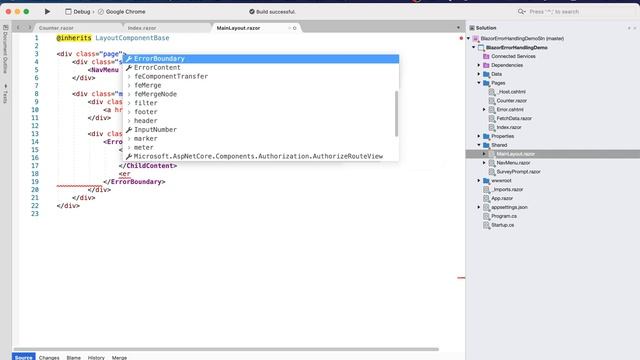Expand the NavMenu.razor node

pyautogui.click(x=484, y=163)
